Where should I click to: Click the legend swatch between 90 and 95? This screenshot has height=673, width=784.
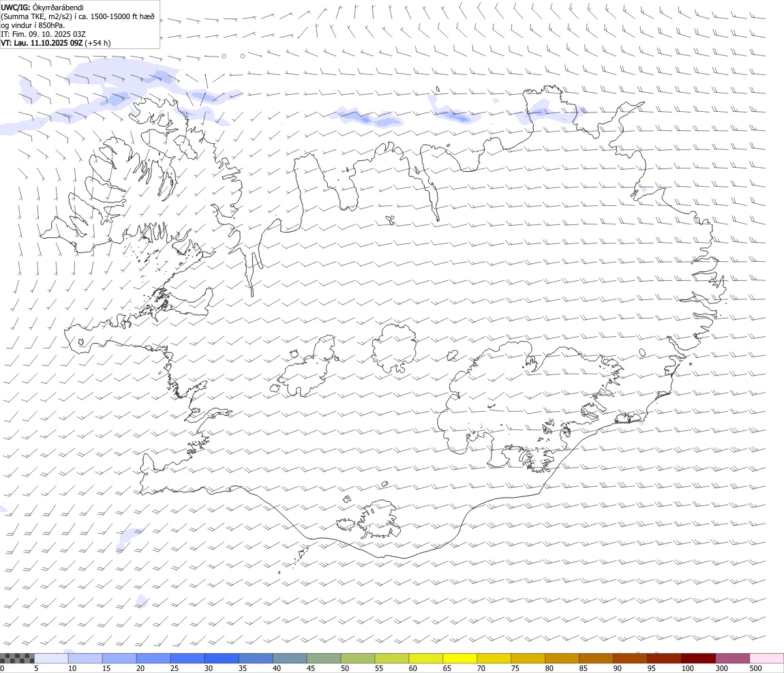click(630, 659)
